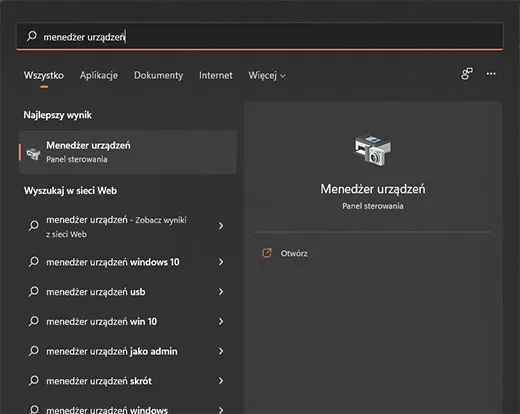Expand chevron for 'menedżer urządzeń windows 10'
The height and width of the screenshot is (414, 520).
click(221, 262)
